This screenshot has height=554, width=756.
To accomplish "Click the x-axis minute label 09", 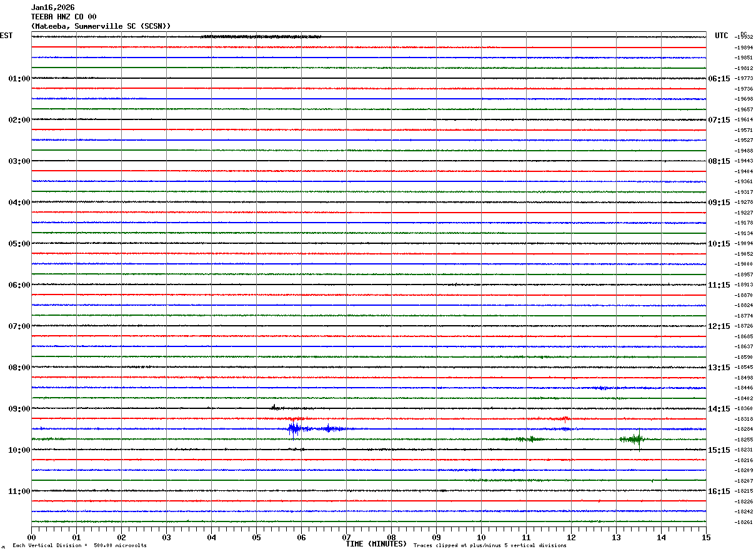I will pyautogui.click(x=436, y=537).
